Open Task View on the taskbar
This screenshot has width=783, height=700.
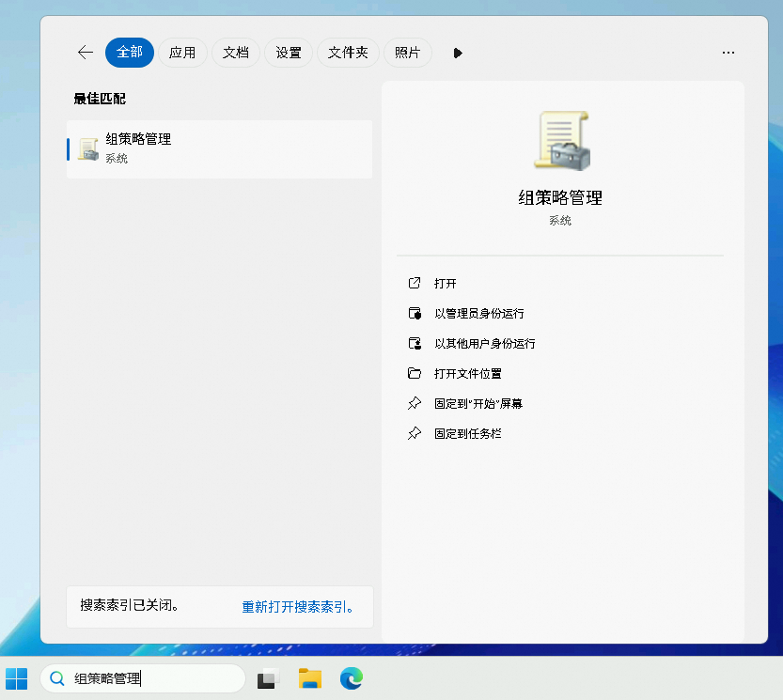click(268, 678)
